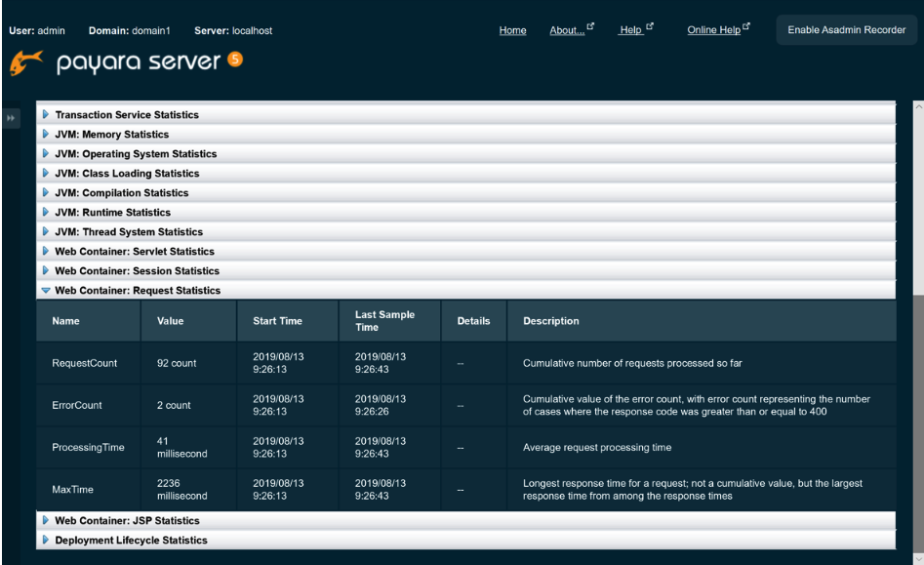Open the Online Help link
The width and height of the screenshot is (924, 565).
pos(713,30)
